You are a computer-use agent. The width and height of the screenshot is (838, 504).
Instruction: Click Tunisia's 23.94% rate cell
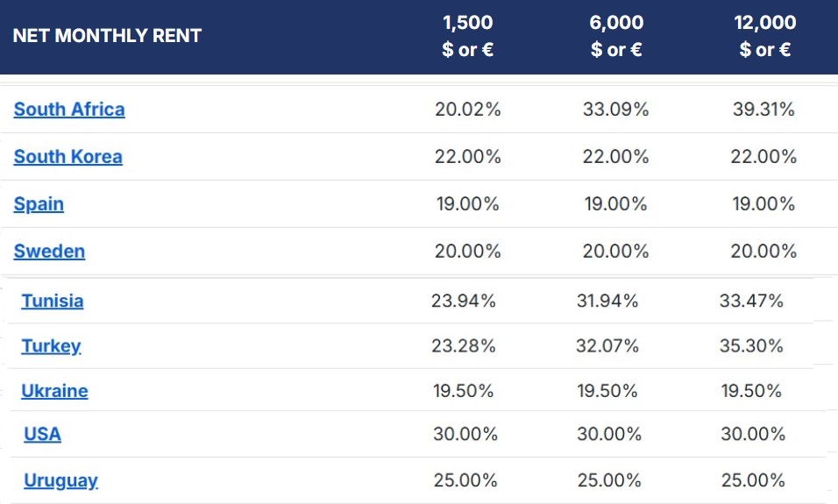tap(464, 301)
